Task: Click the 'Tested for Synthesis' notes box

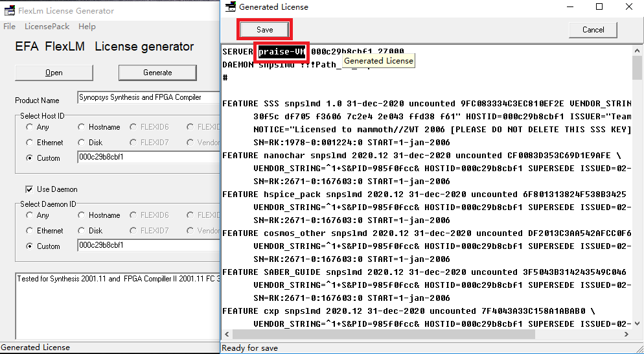Action: coord(117,306)
